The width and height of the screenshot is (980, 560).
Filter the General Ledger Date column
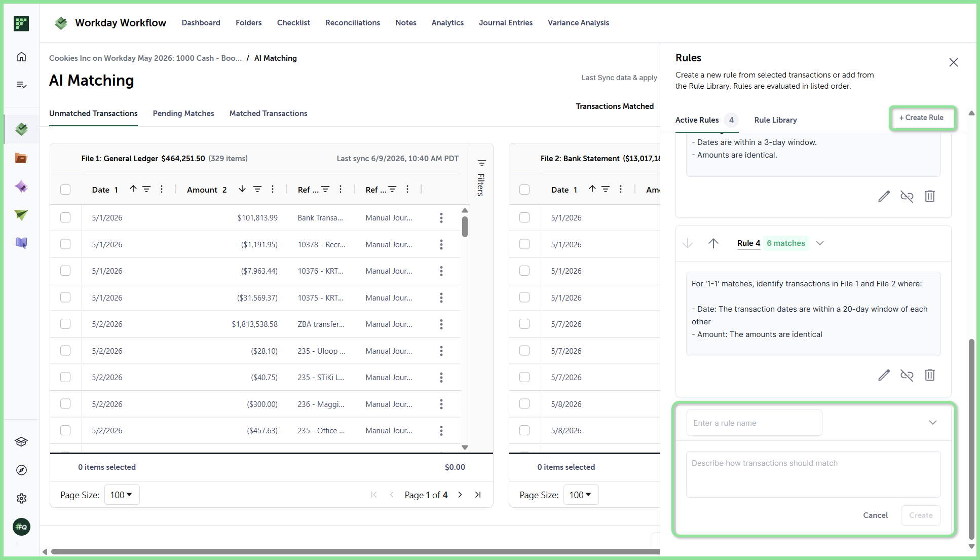click(146, 189)
